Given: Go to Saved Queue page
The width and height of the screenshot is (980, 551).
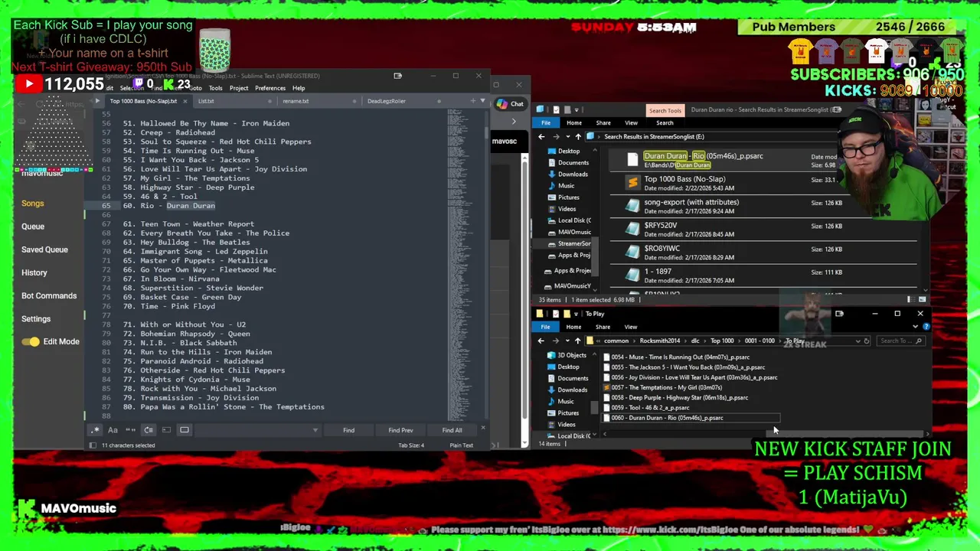Looking at the screenshot, I should point(44,249).
